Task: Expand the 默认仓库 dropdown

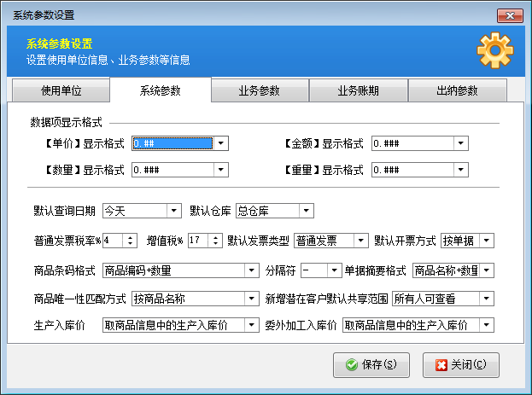Action: [306, 210]
